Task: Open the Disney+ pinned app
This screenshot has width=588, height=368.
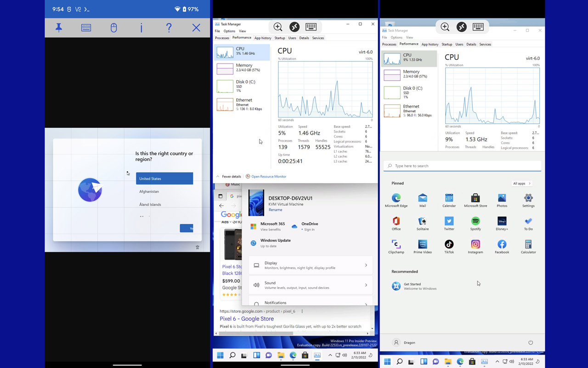Action: pyautogui.click(x=502, y=224)
